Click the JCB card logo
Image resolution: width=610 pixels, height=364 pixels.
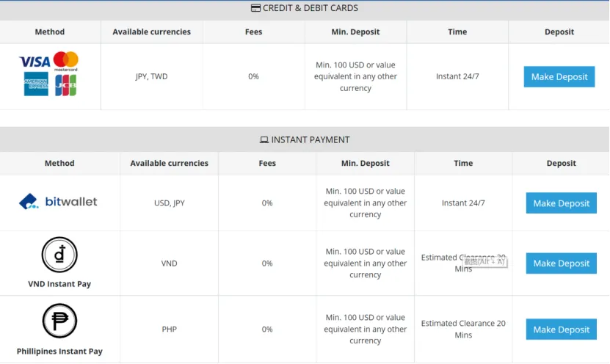click(x=66, y=85)
